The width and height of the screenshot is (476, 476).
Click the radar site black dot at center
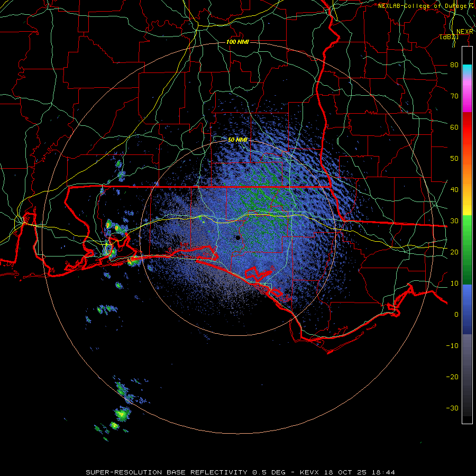[x=238, y=237]
